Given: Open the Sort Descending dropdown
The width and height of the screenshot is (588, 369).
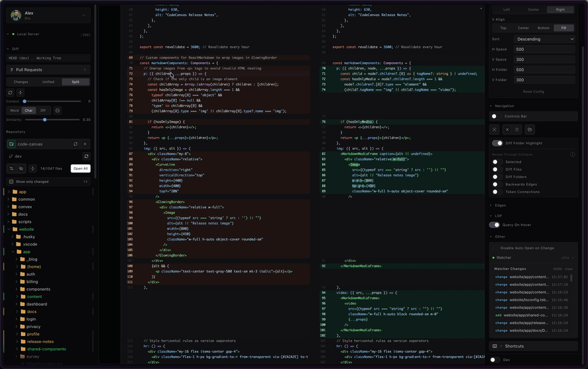Looking at the screenshot, I should (544, 39).
